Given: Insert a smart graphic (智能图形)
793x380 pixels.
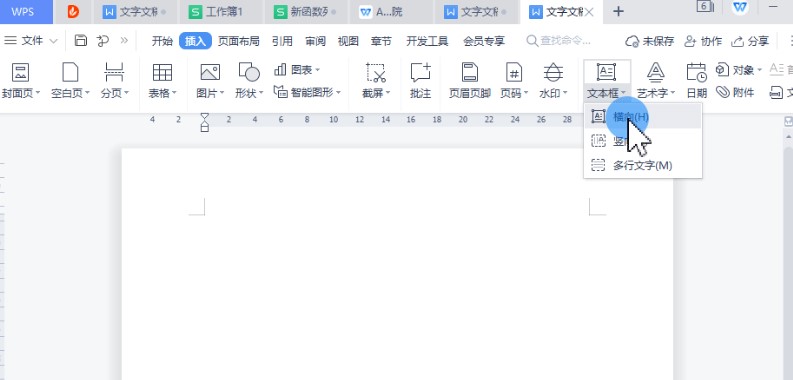Looking at the screenshot, I should click(x=307, y=92).
